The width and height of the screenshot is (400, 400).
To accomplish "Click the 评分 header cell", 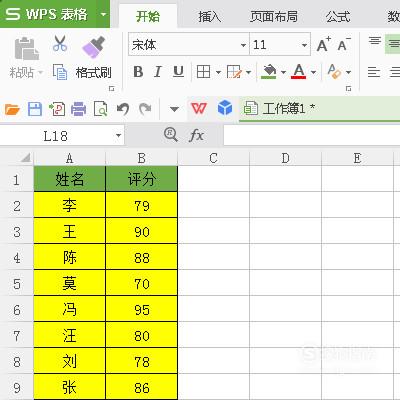I will pyautogui.click(x=141, y=179).
